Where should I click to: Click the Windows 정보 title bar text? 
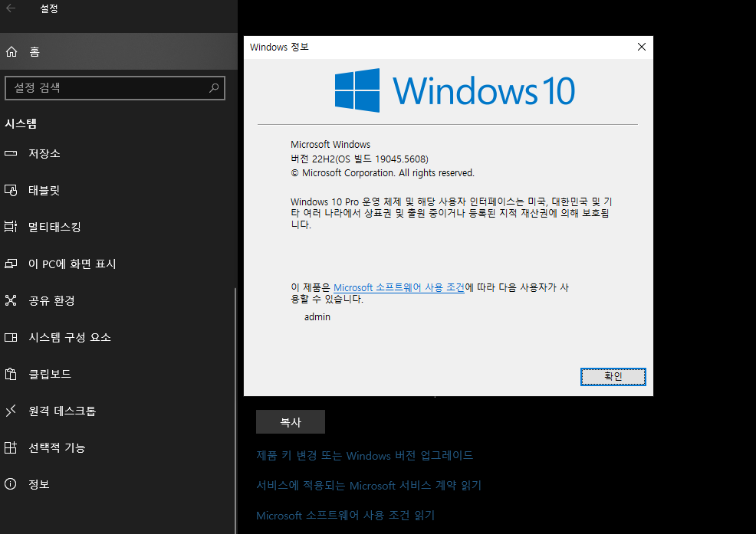click(279, 47)
